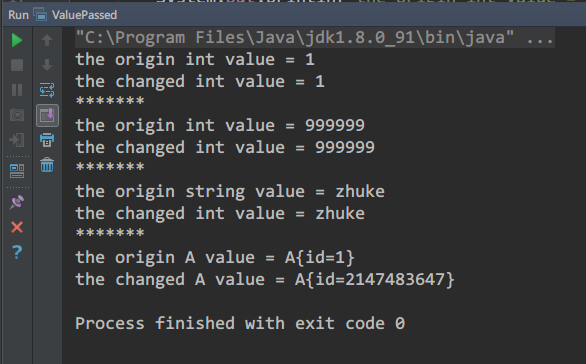Click the Pause output icon
This screenshot has height=364, width=586.
(x=17, y=90)
